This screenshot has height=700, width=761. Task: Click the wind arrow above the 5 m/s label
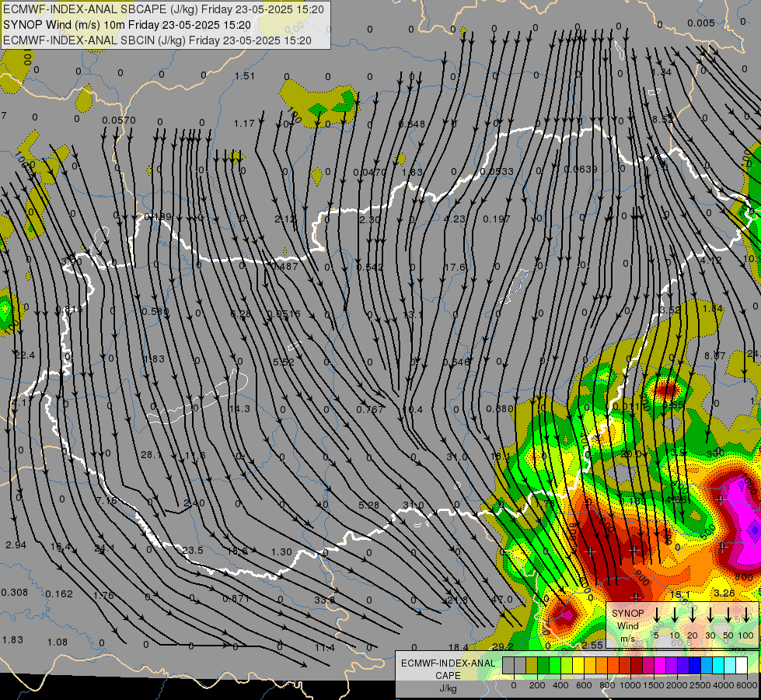pyautogui.click(x=656, y=615)
